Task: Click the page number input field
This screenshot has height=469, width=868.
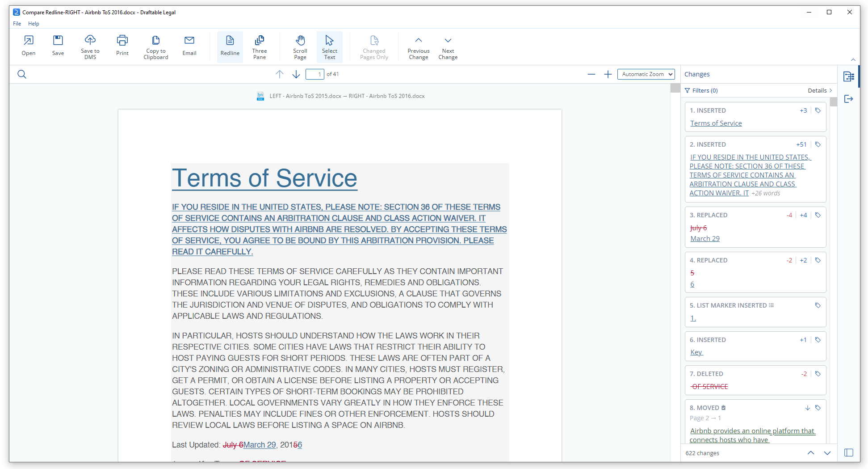Action: pos(315,74)
